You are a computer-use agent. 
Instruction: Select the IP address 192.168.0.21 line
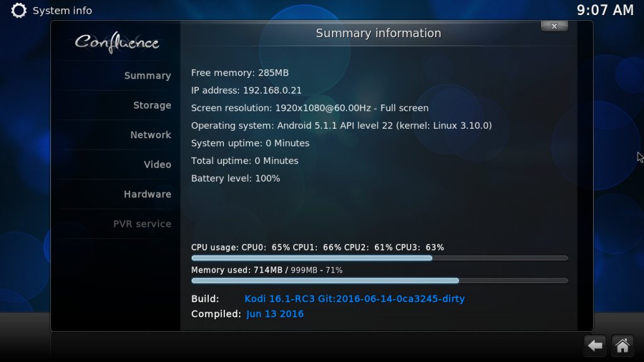click(247, 90)
